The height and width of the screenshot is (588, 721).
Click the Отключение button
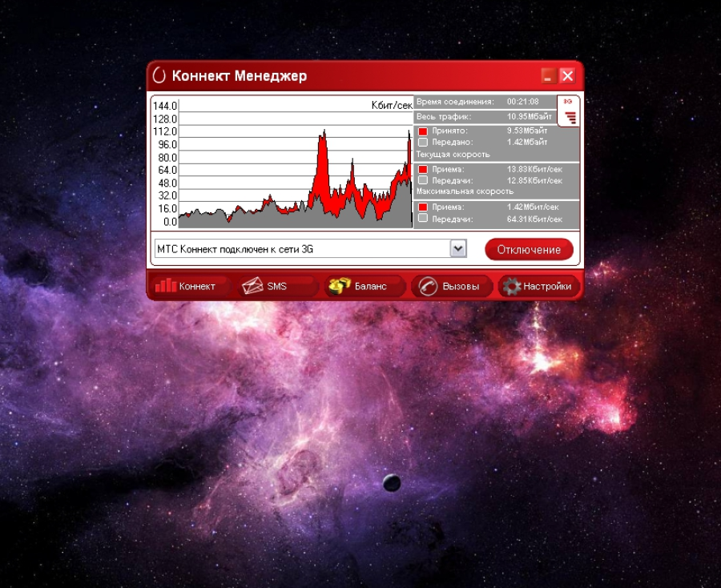coord(529,250)
